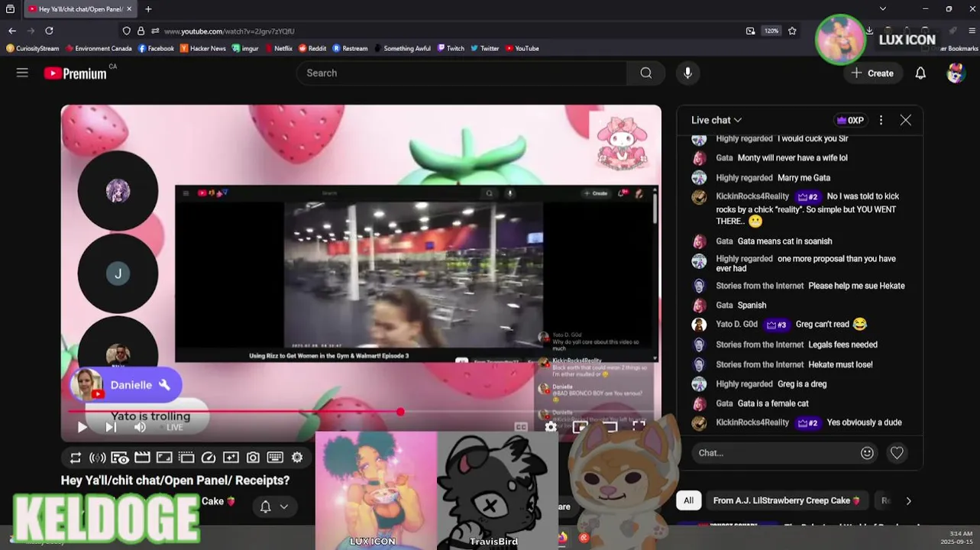Send a heart reaction in chat
The height and width of the screenshot is (550, 980).
(x=897, y=453)
